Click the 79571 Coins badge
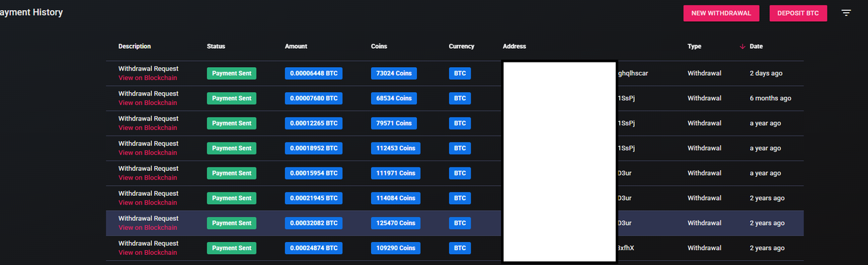This screenshot has height=265, width=868. coord(394,123)
